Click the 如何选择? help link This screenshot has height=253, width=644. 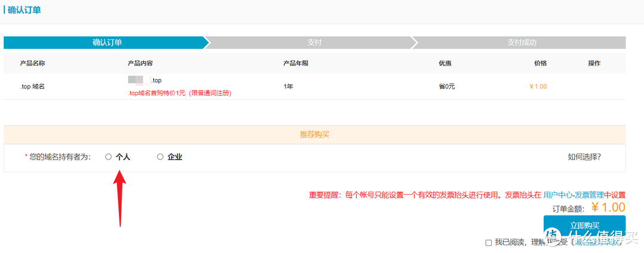tap(584, 157)
